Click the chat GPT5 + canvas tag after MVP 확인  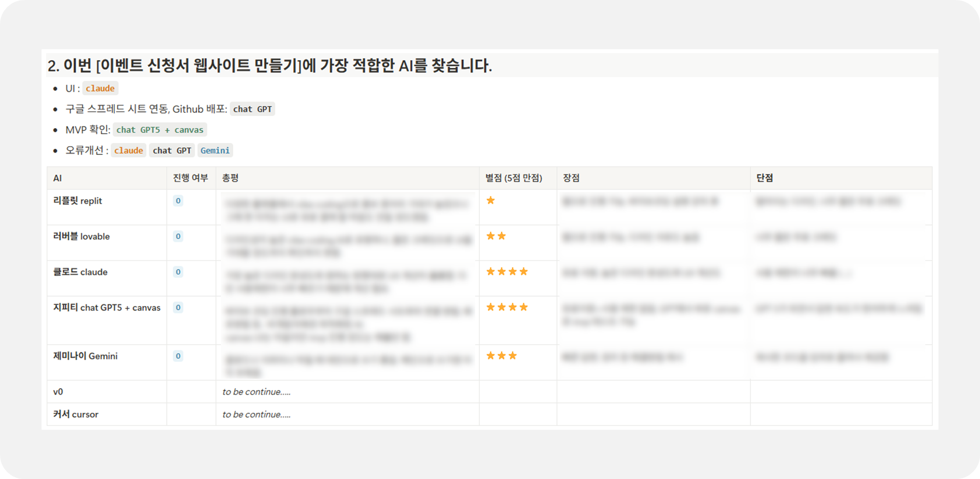tap(160, 130)
